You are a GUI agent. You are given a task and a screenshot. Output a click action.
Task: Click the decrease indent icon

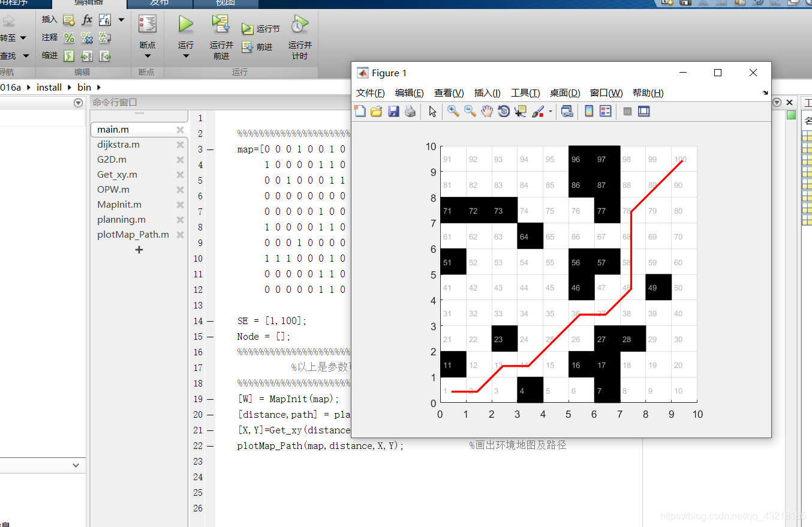point(105,56)
